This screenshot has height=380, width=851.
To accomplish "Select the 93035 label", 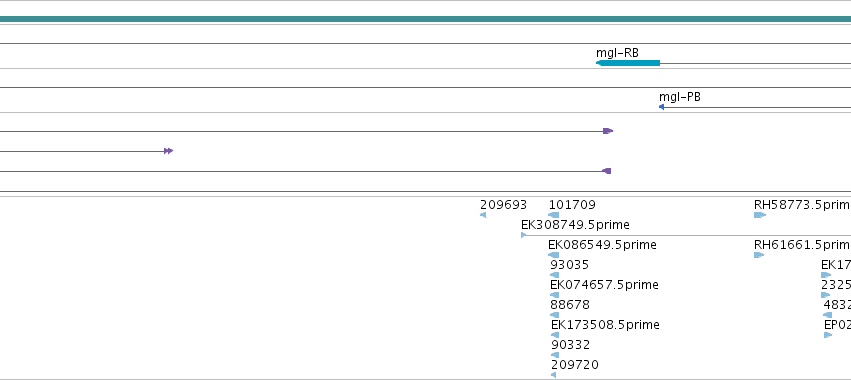I will point(569,265).
